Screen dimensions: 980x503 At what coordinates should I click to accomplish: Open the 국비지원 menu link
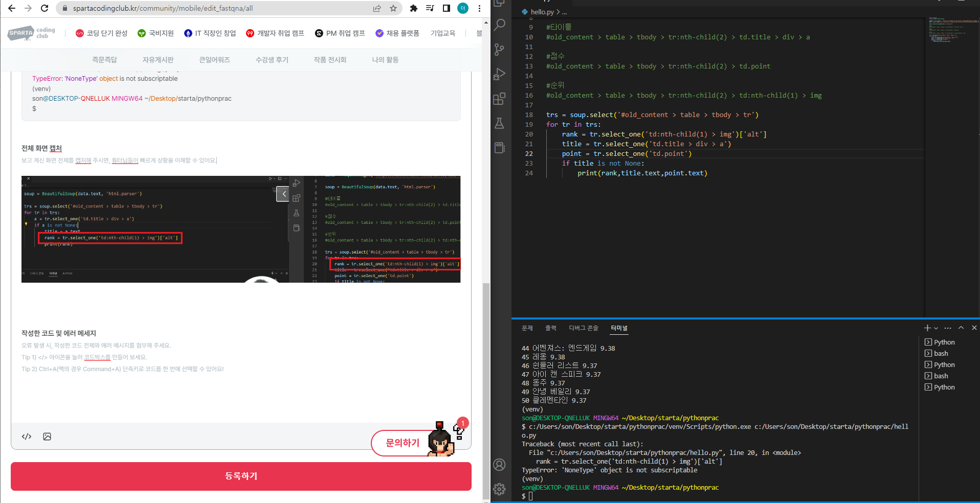pyautogui.click(x=155, y=33)
